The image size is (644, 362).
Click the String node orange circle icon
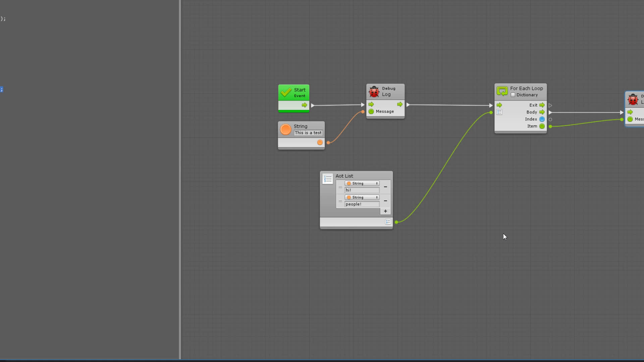pyautogui.click(x=285, y=129)
